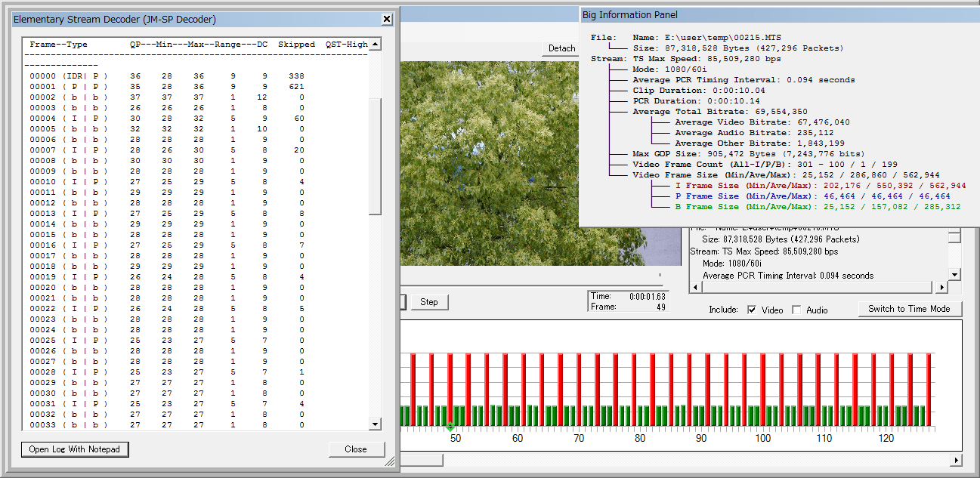Click left arrow of the info panel horizontal scrollbar
Screen dimensions: 980x478
coord(695,288)
